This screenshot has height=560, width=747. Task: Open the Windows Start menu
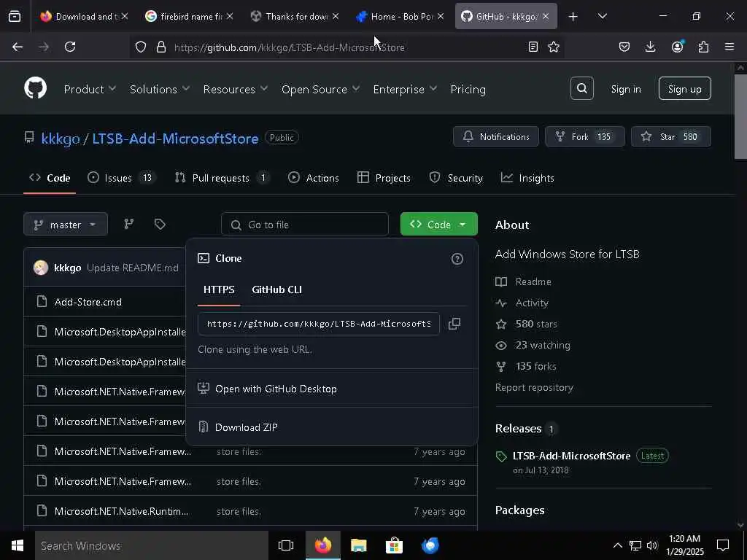click(x=18, y=545)
